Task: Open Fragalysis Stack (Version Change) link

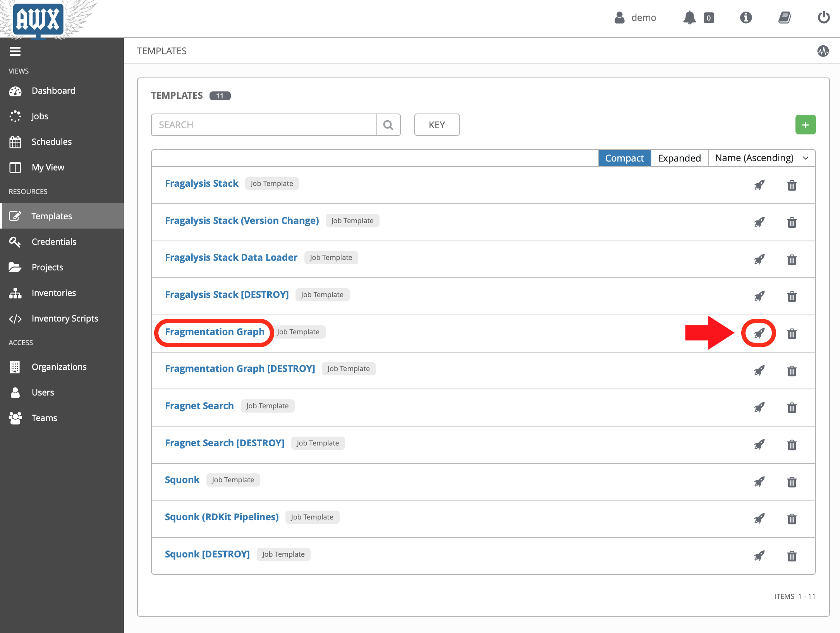Action: click(x=242, y=220)
